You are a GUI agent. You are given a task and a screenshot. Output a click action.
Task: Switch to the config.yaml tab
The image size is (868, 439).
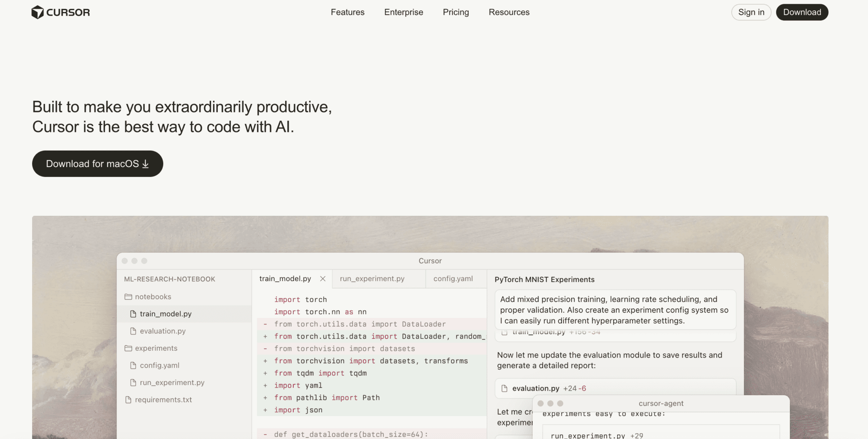453,279
